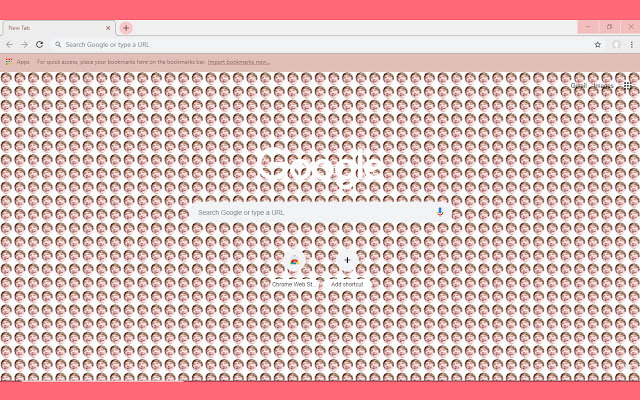
Task: Start voice search with the microphone icon
Action: coord(440,212)
